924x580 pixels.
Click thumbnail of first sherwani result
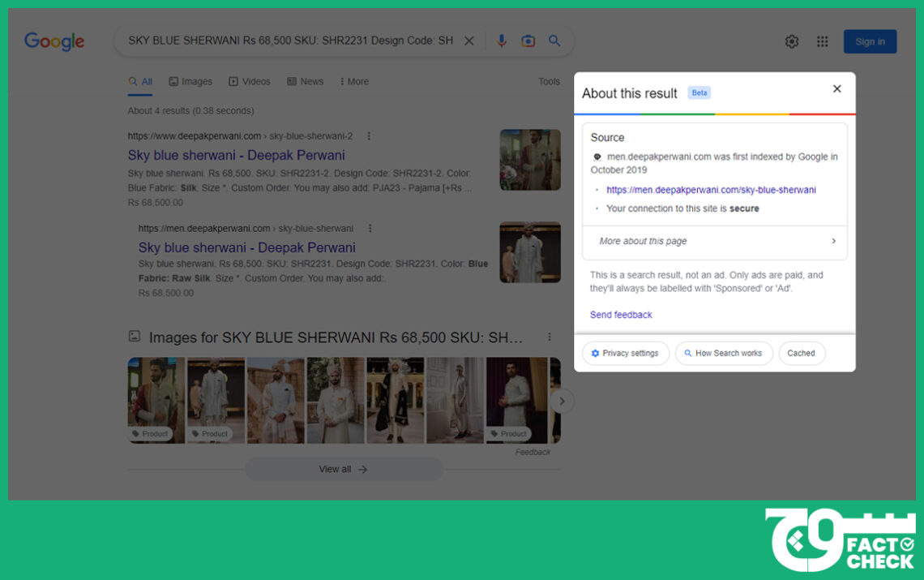coord(530,160)
